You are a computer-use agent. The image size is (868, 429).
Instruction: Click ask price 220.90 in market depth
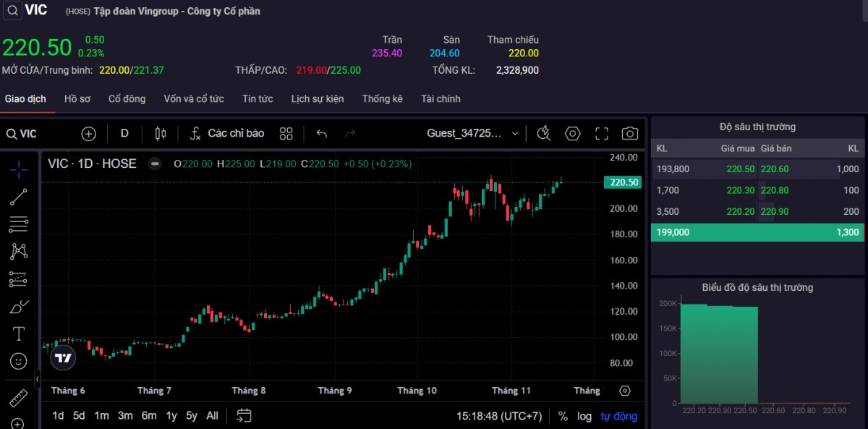[x=775, y=211]
